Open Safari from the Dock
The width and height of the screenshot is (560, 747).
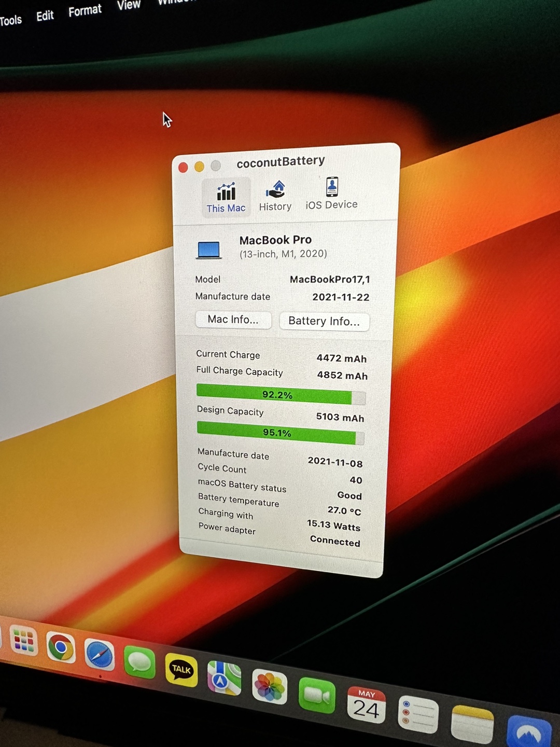click(99, 655)
